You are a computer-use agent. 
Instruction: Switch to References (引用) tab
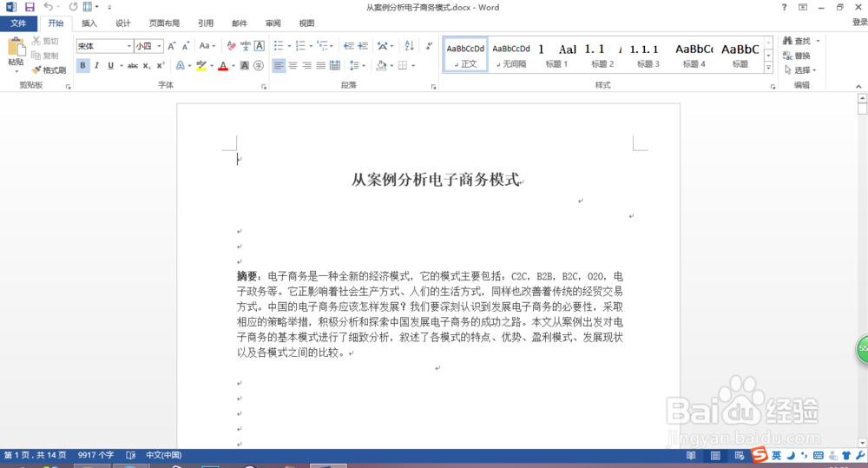(206, 23)
